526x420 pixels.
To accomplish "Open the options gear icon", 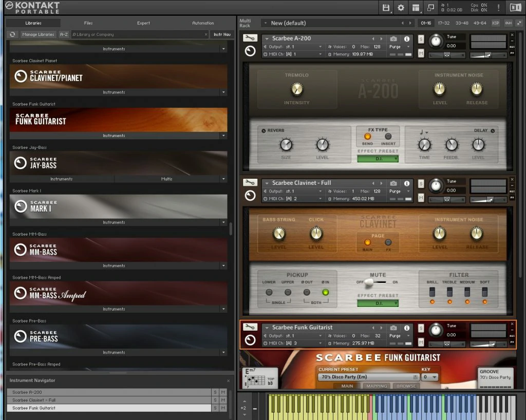I will tap(401, 7).
